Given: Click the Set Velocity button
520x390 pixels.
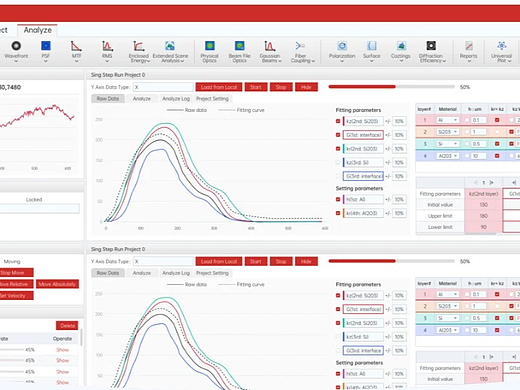Looking at the screenshot, I should [x=16, y=295].
